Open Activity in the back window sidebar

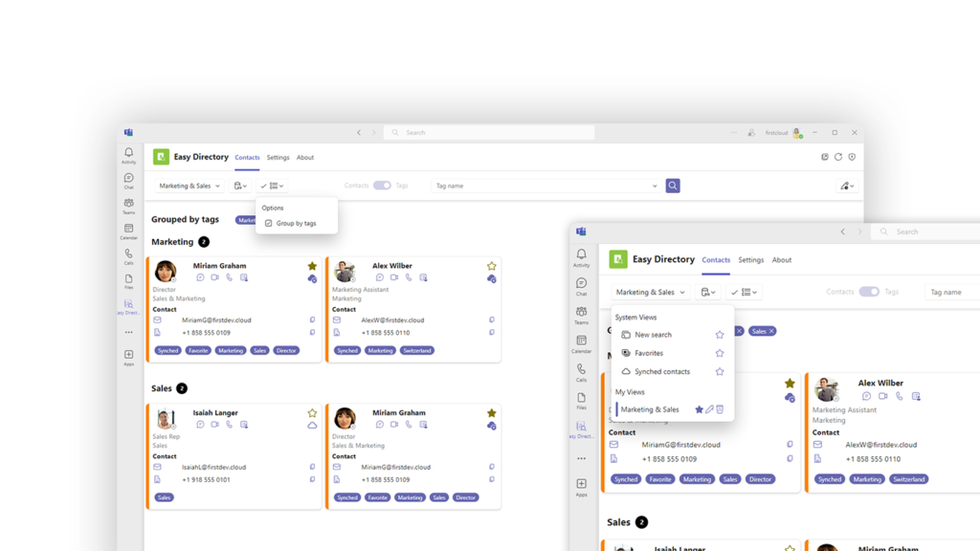[129, 156]
